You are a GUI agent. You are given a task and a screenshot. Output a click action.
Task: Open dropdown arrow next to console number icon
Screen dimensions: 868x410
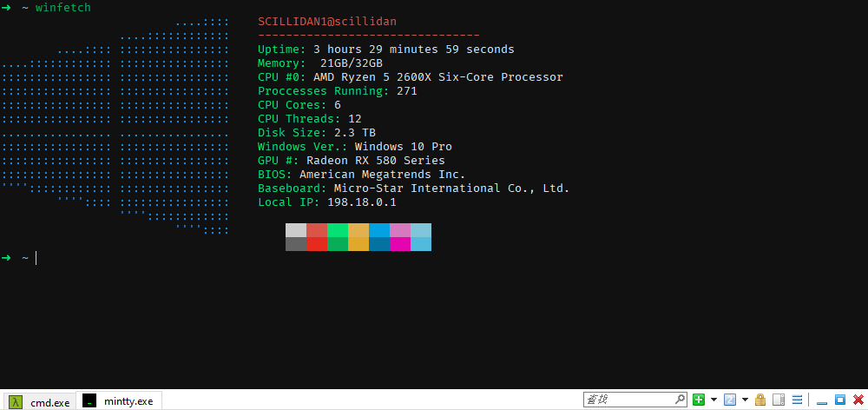745,400
